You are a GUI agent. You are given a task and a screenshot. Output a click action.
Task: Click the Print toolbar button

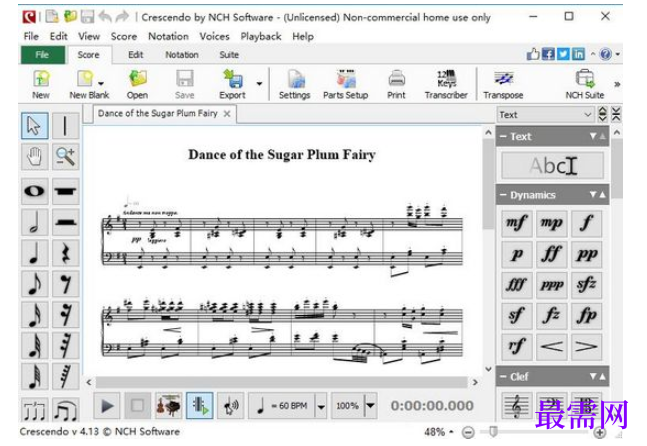tap(396, 85)
